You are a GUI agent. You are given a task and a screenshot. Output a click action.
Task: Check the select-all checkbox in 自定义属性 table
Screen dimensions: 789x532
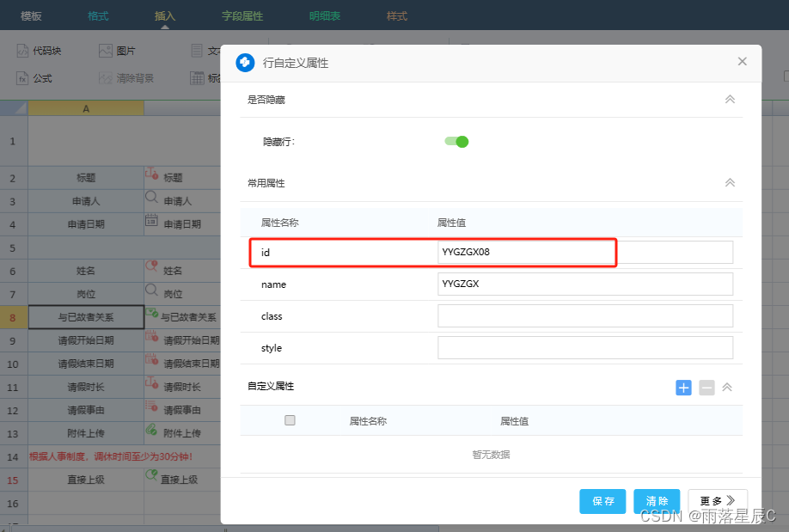point(290,420)
